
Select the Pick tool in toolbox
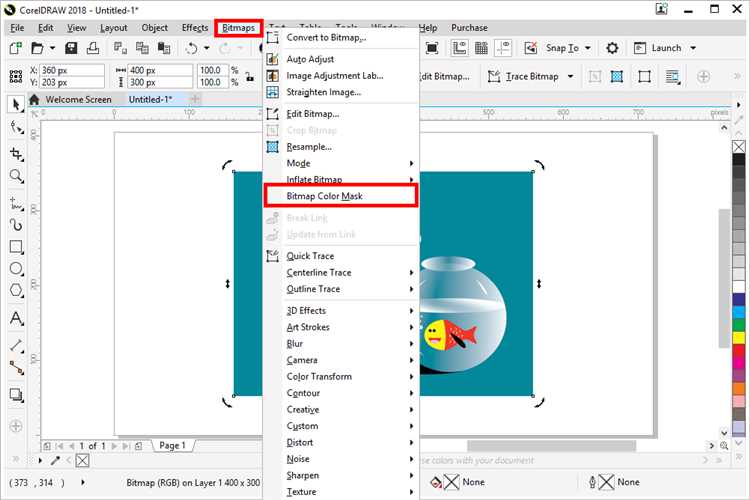click(x=16, y=104)
